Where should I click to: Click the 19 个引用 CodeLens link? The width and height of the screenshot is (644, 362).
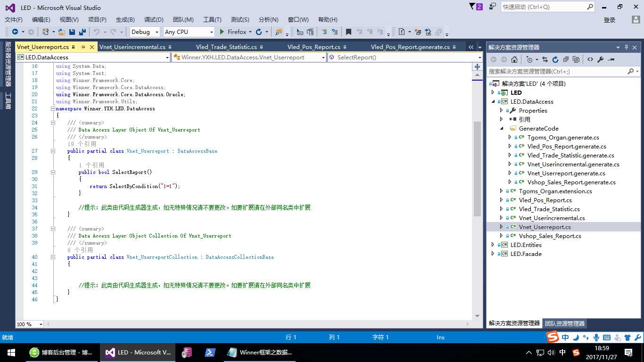pos(82,144)
